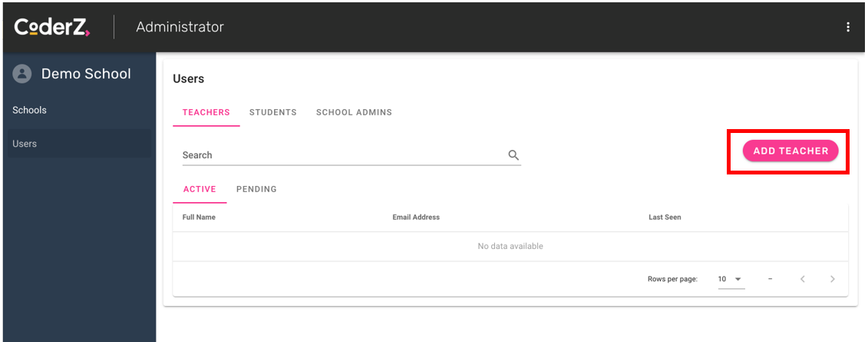Select the Active teachers tab

point(200,189)
